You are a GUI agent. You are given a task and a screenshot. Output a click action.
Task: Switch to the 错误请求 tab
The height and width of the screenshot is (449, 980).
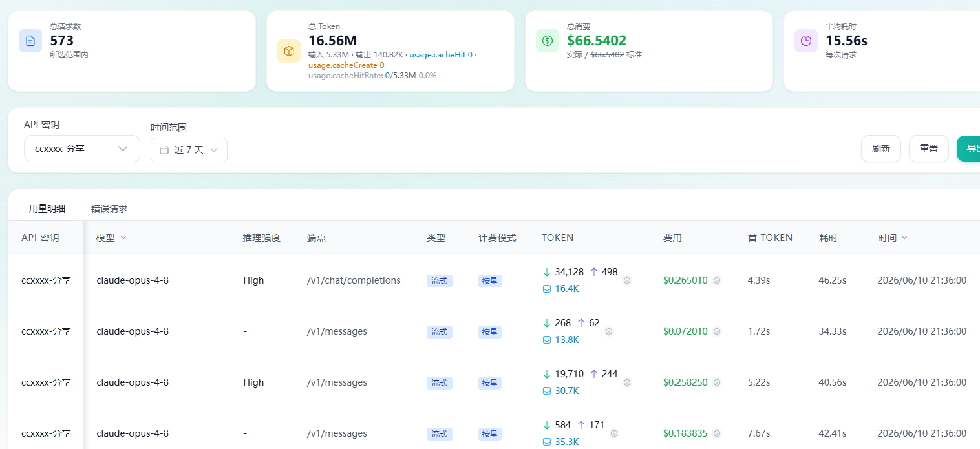click(109, 209)
